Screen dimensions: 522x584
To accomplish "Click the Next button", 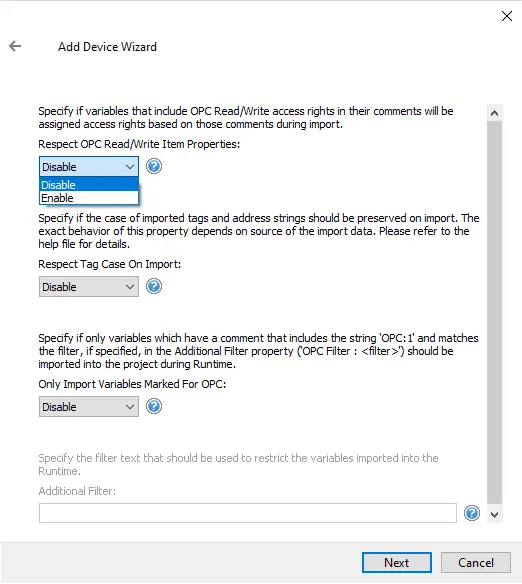I will tap(397, 562).
